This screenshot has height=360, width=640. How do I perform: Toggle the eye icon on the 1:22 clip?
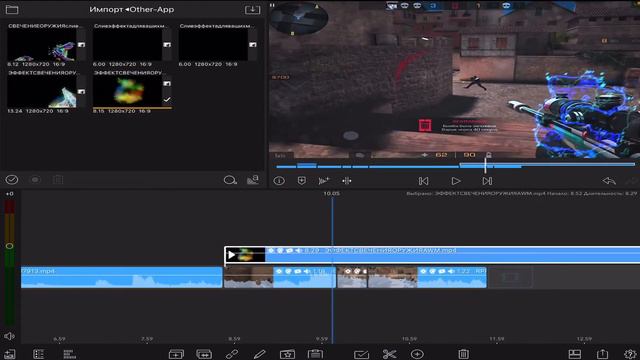click(423, 271)
